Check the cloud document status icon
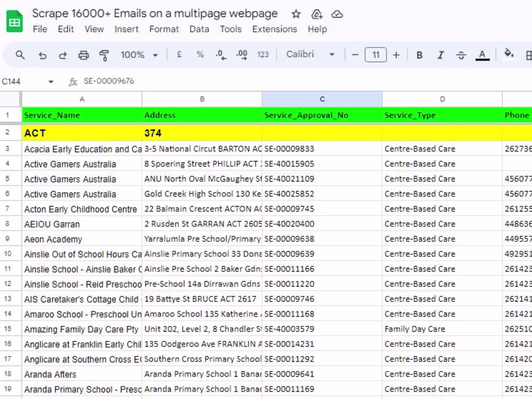 tap(337, 14)
